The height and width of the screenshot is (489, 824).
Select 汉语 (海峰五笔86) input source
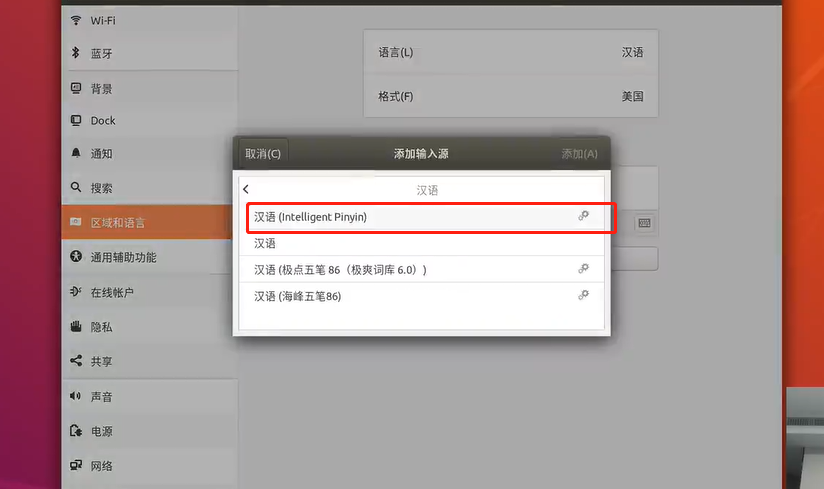pos(421,296)
